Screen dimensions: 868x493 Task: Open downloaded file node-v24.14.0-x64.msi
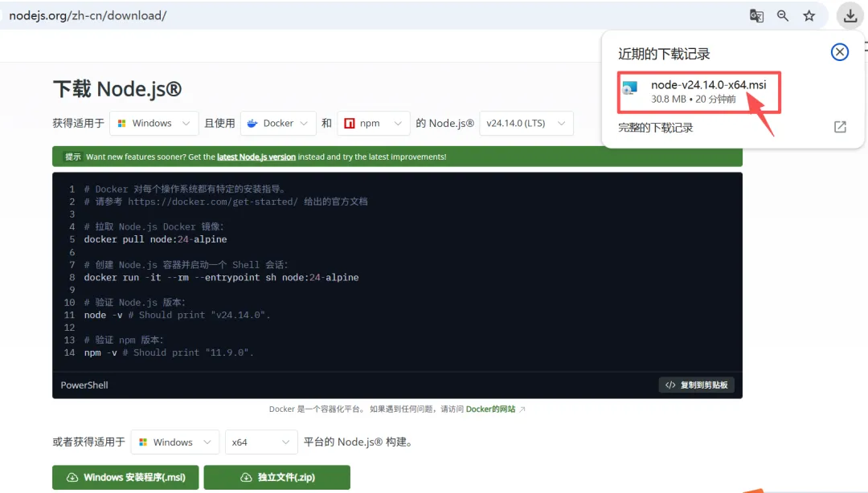(699, 92)
